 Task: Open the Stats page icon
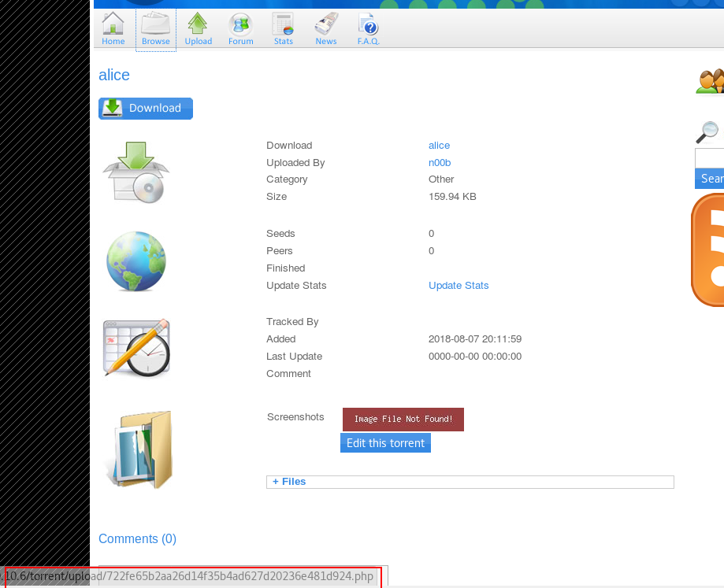pyautogui.click(x=283, y=28)
